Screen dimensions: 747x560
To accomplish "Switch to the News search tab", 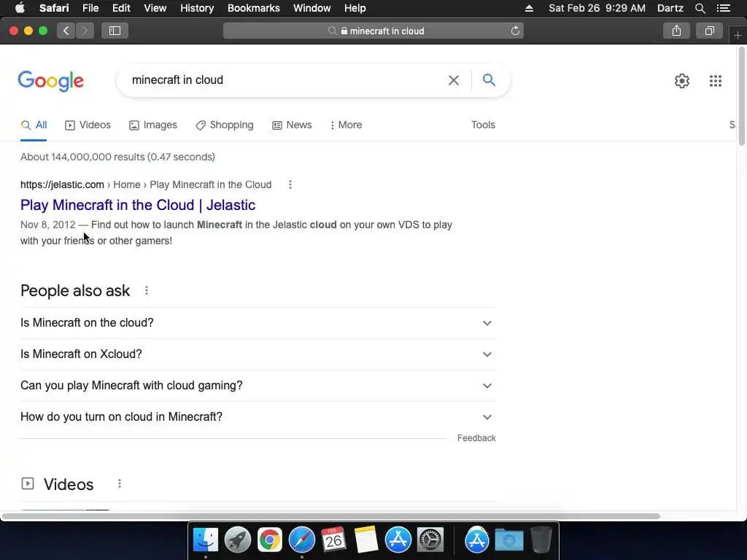I will click(x=292, y=125).
